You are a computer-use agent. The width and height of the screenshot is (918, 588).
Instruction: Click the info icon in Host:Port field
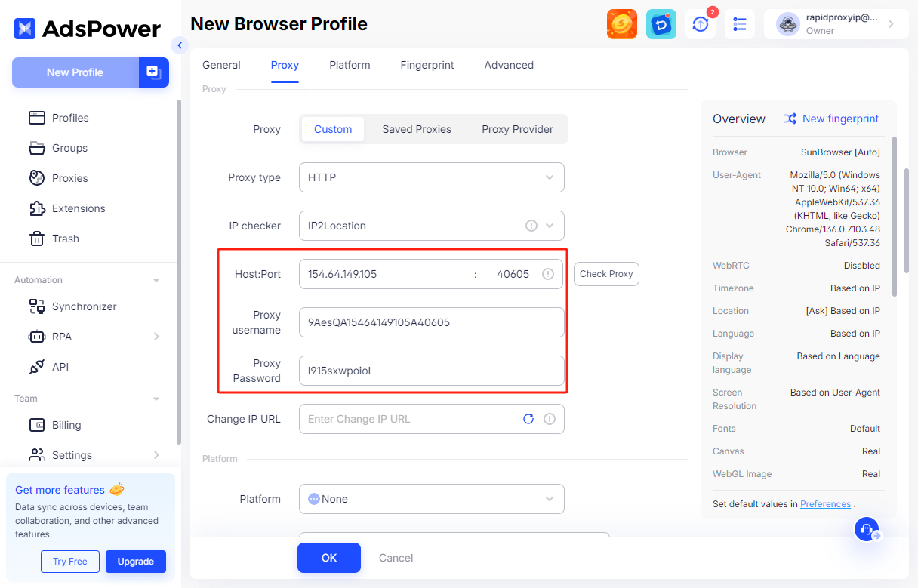tap(548, 274)
